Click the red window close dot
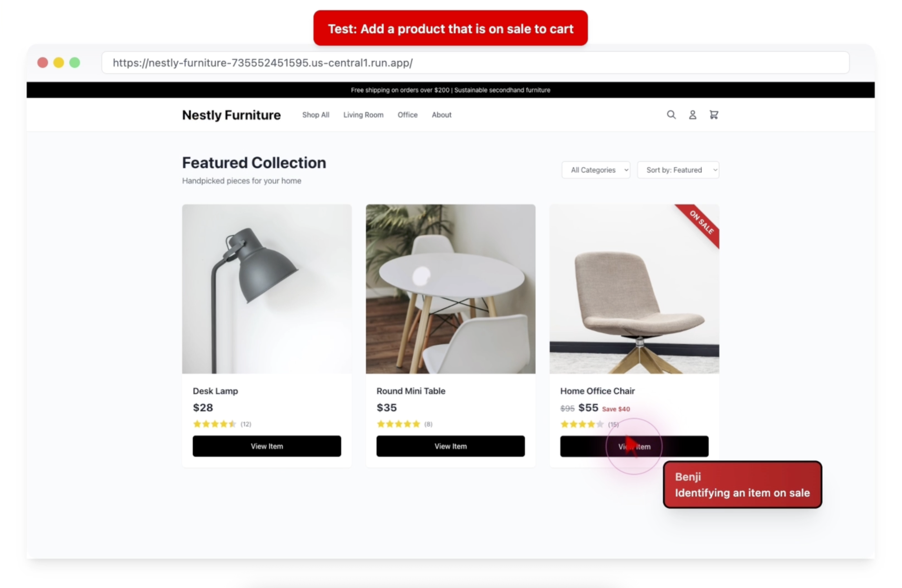Viewport: 902px width, 588px height. coord(43,62)
